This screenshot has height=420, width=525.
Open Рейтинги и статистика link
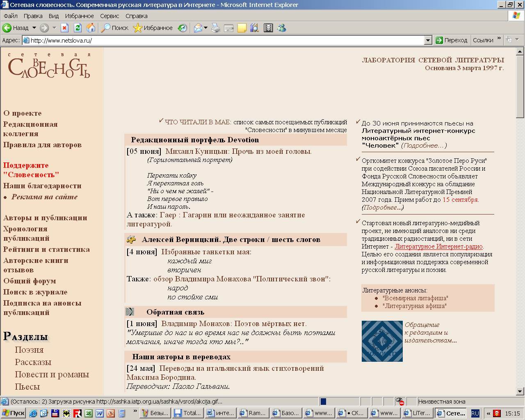[46, 249]
